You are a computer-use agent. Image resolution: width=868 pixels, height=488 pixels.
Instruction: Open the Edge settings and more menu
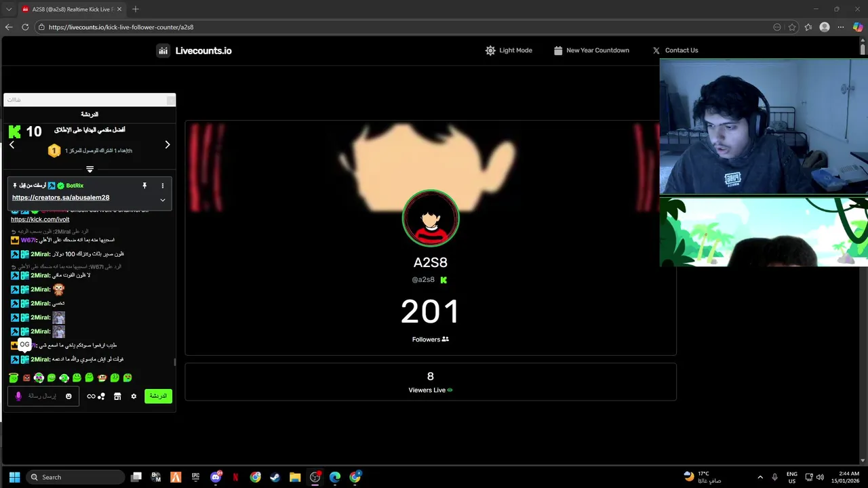(841, 27)
